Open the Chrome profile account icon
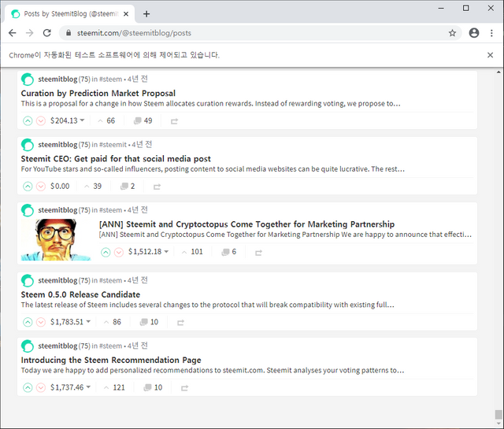Viewport: 504px width, 429px height. (x=473, y=33)
